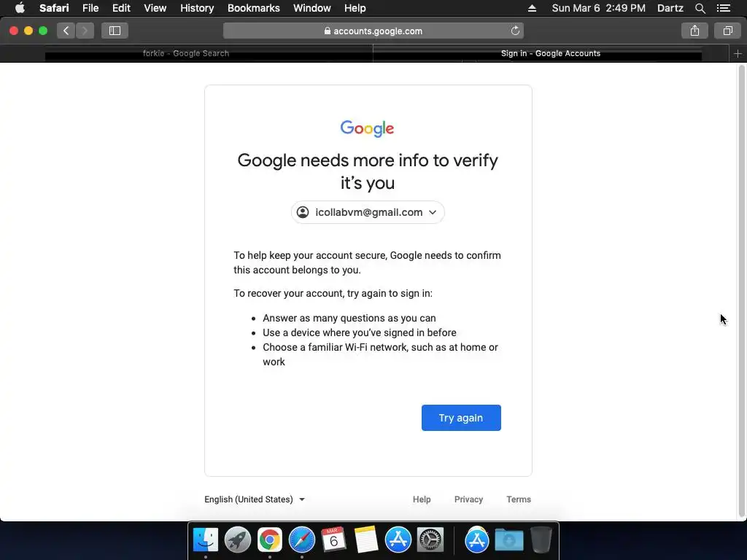Go back with Safari's back arrow
The image size is (747, 560).
coord(66,31)
